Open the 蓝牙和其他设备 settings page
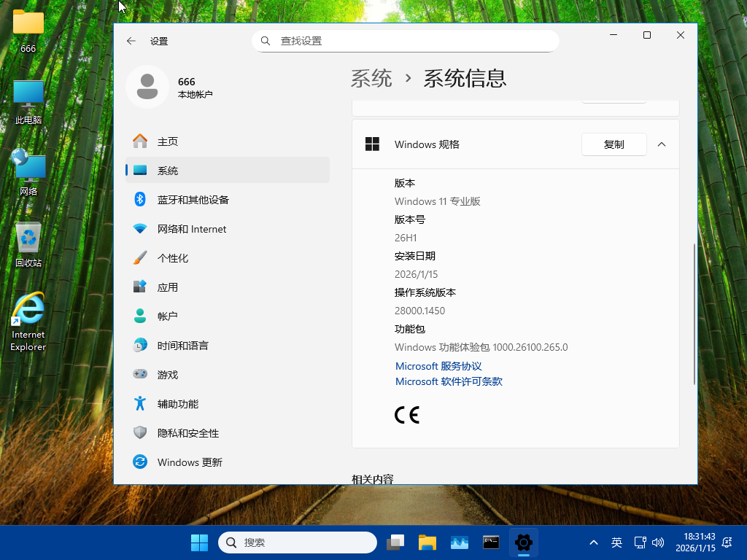747x560 pixels. (x=193, y=200)
